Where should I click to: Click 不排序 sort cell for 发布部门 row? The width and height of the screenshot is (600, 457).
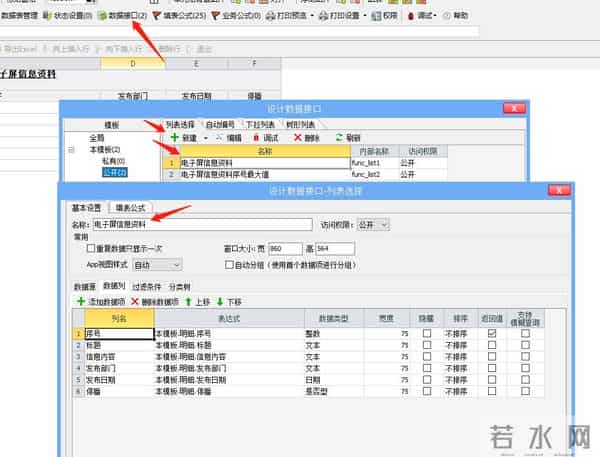click(460, 368)
